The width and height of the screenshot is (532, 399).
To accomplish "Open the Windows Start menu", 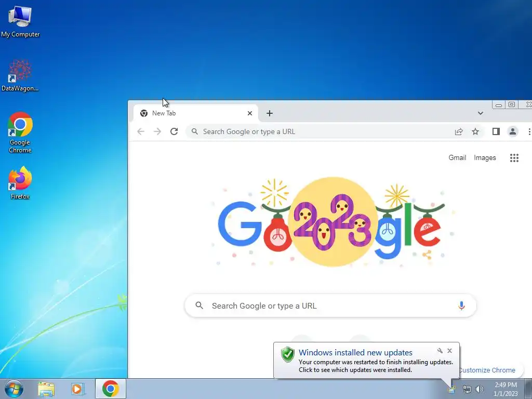I will point(14,389).
